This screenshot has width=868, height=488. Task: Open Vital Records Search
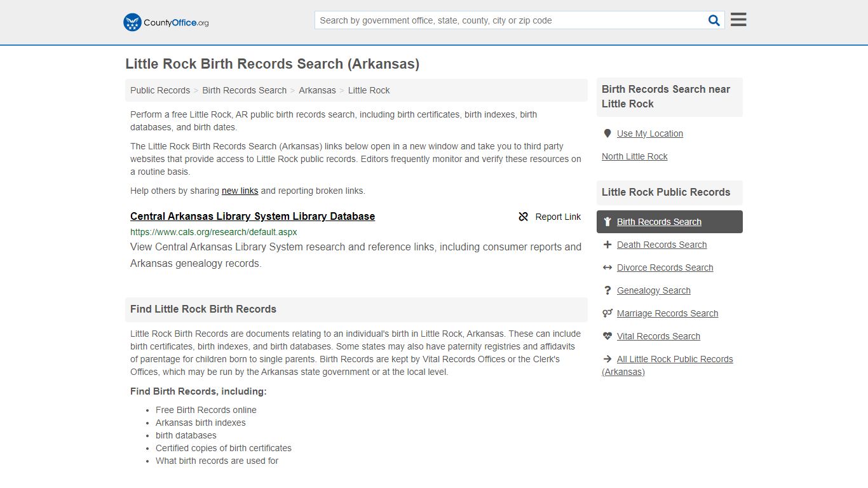pyautogui.click(x=658, y=336)
